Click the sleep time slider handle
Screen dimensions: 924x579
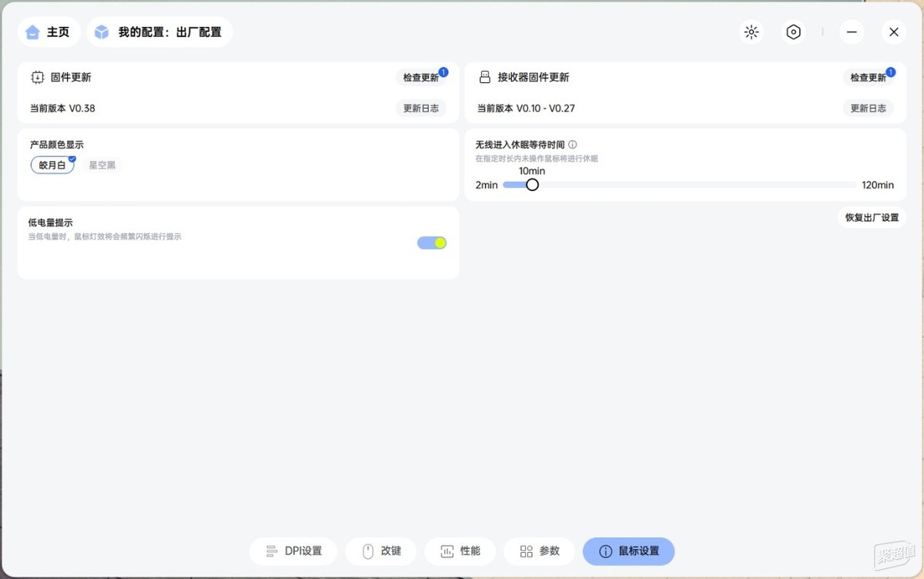[x=532, y=185]
